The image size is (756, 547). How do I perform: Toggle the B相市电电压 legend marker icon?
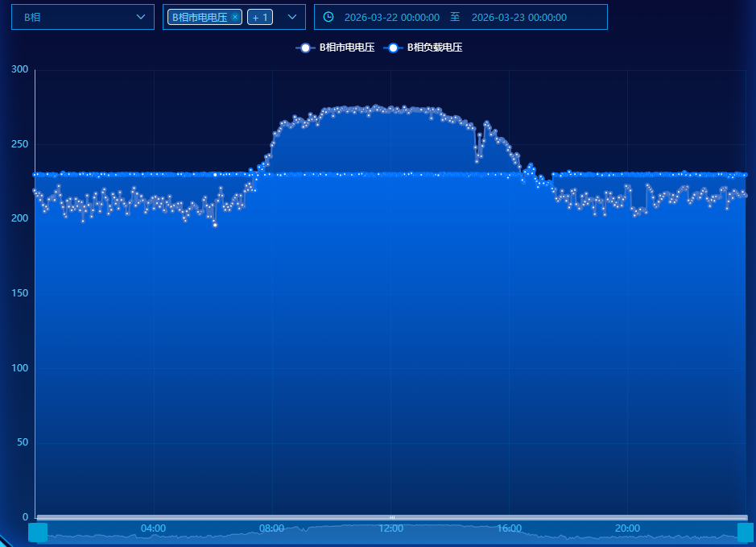click(305, 48)
